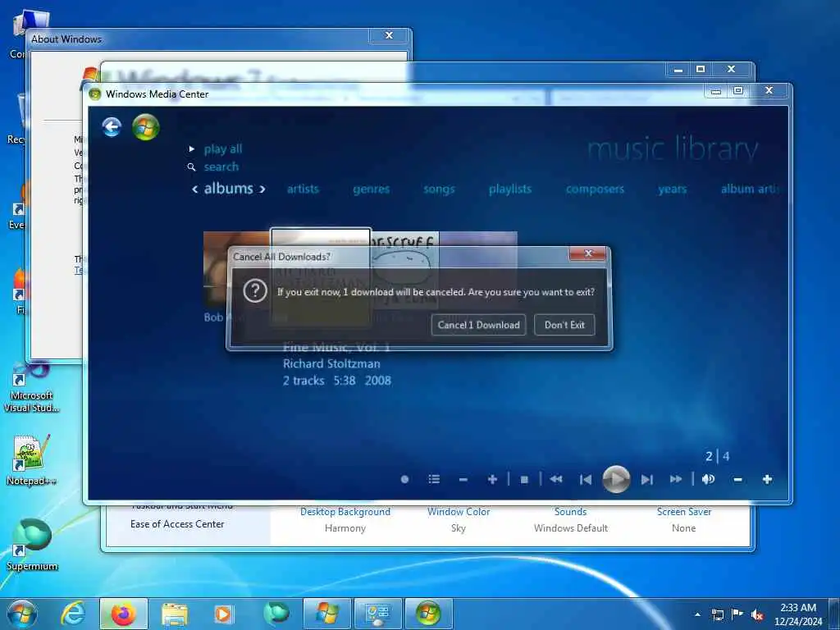The width and height of the screenshot is (840, 630).
Task: Switch to About Windows taskbar button
Action: [x=326, y=614]
